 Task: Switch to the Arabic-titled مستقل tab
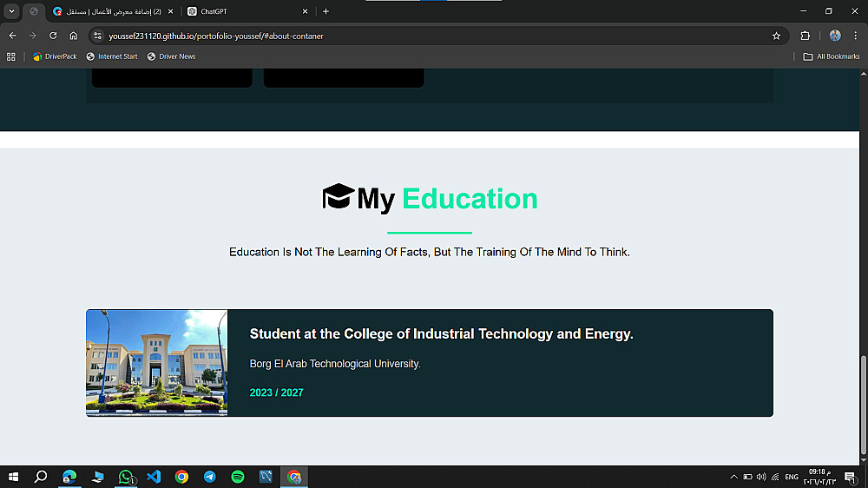click(114, 11)
